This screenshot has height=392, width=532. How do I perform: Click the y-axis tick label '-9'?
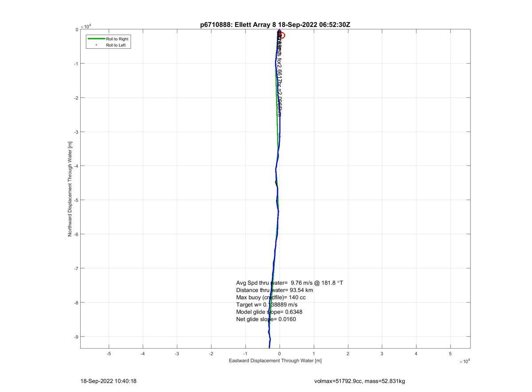click(76, 337)
